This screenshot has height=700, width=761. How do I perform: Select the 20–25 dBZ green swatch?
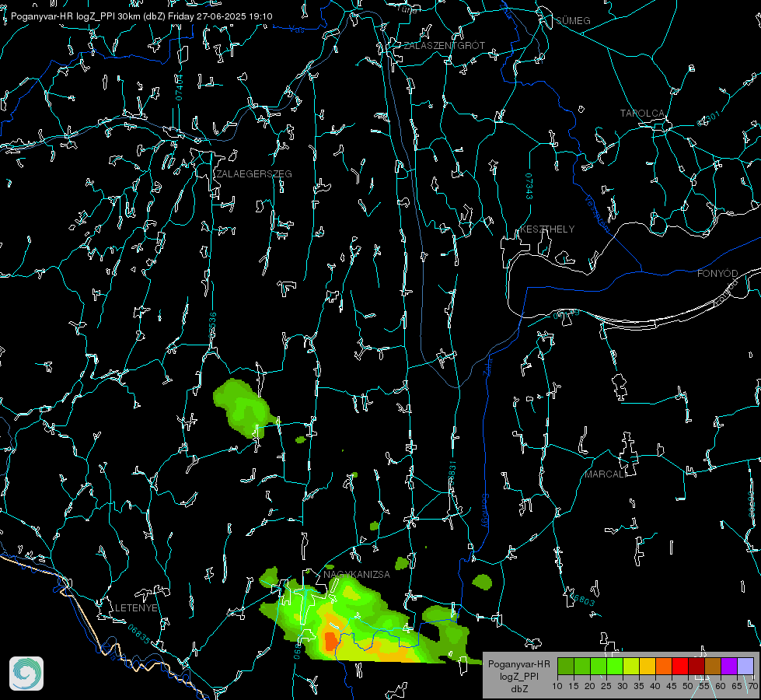pos(599,666)
